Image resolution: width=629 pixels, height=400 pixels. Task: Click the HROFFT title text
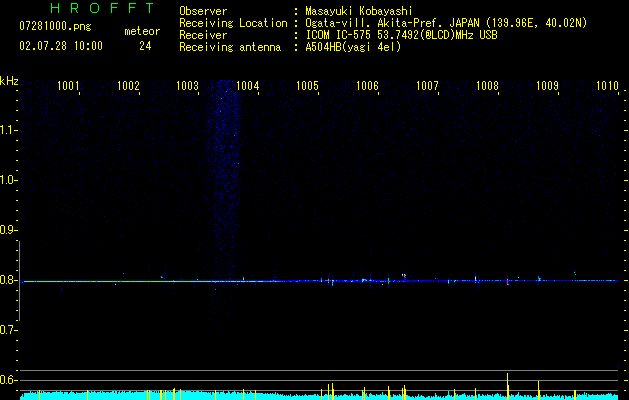pyautogui.click(x=102, y=8)
